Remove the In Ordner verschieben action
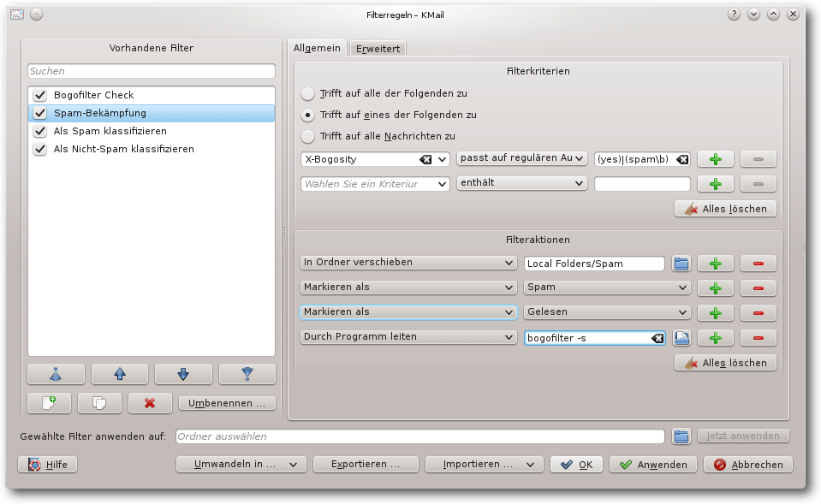Image resolution: width=821 pixels, height=504 pixels. tap(759, 264)
